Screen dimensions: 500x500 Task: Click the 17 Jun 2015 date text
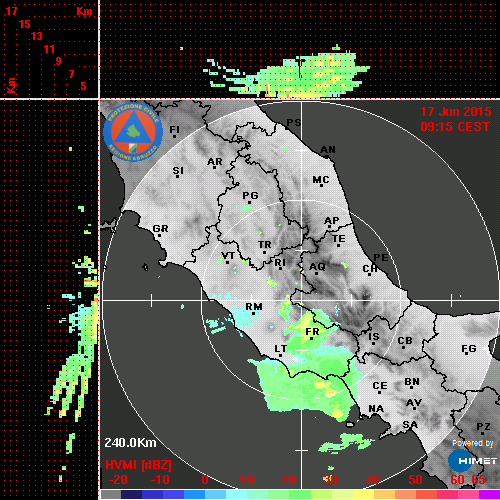pyautogui.click(x=456, y=112)
